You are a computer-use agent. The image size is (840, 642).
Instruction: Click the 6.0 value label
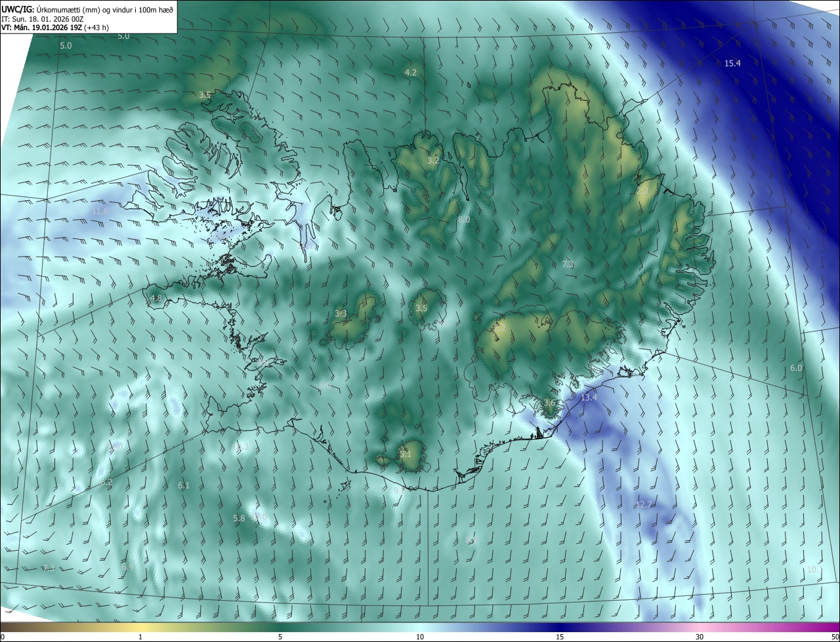pos(796,368)
